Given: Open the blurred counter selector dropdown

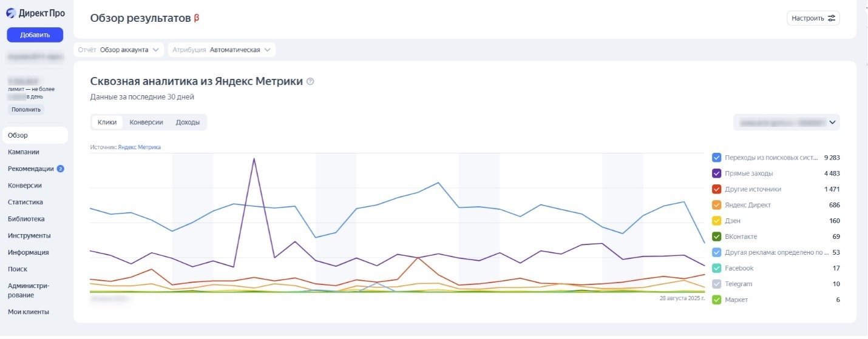Looking at the screenshot, I should click(786, 123).
